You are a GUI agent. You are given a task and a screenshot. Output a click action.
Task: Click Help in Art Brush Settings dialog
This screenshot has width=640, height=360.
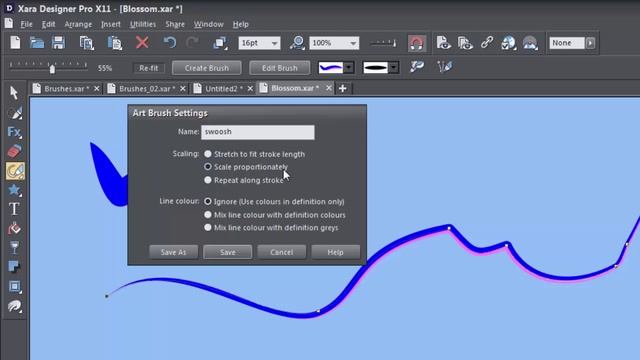click(336, 252)
